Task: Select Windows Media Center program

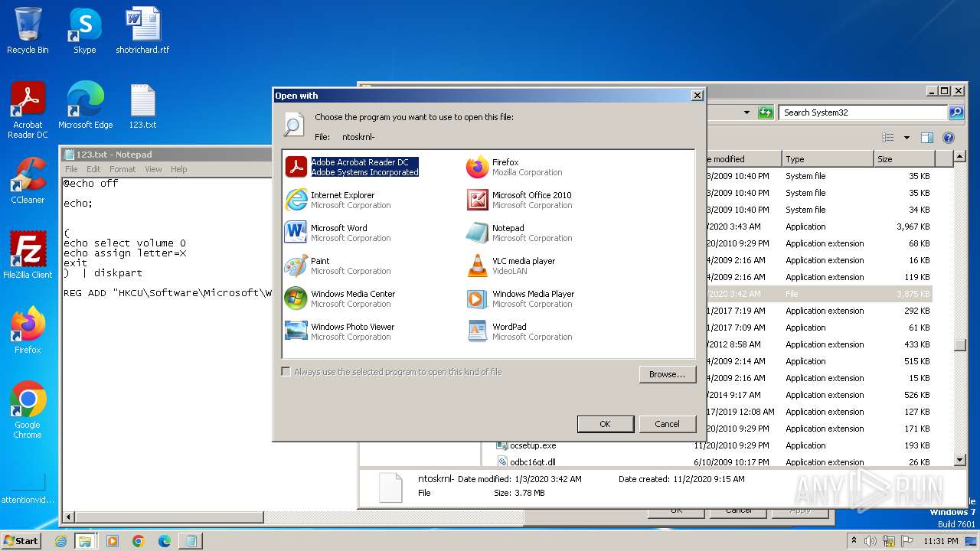Action: [x=340, y=298]
